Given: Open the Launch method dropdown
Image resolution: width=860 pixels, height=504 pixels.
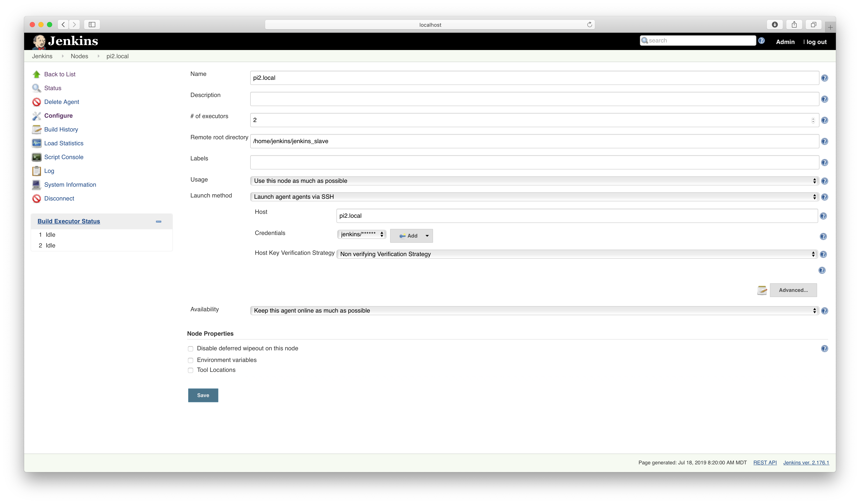Looking at the screenshot, I should click(x=534, y=197).
